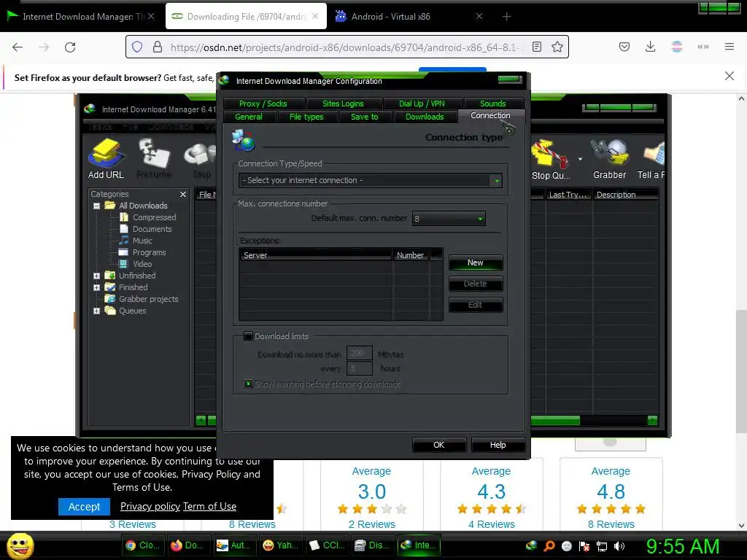The image size is (747, 560).
Task: Click the Add URL toolbar icon
Action: [x=106, y=158]
